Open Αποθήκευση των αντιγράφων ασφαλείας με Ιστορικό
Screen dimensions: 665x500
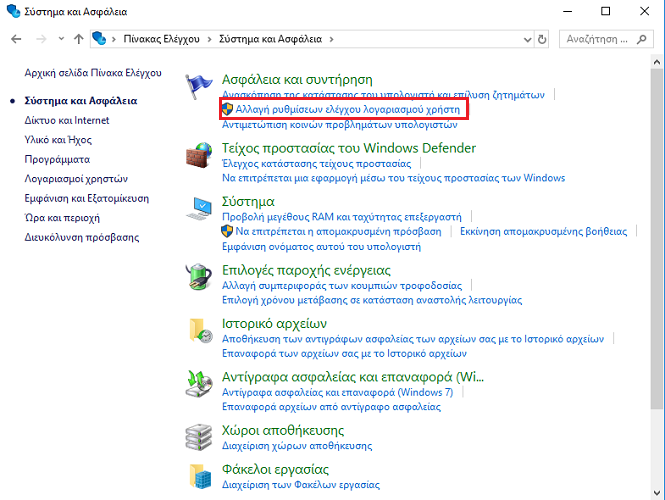[x=413, y=339]
